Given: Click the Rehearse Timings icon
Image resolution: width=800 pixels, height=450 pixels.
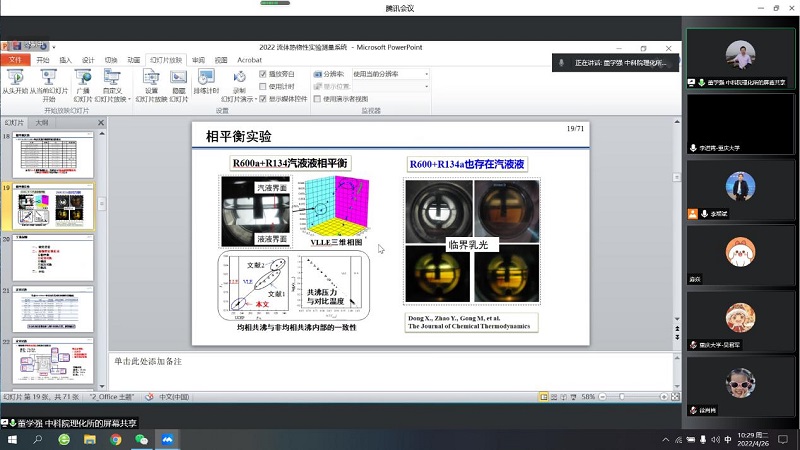Looking at the screenshot, I should 206,77.
